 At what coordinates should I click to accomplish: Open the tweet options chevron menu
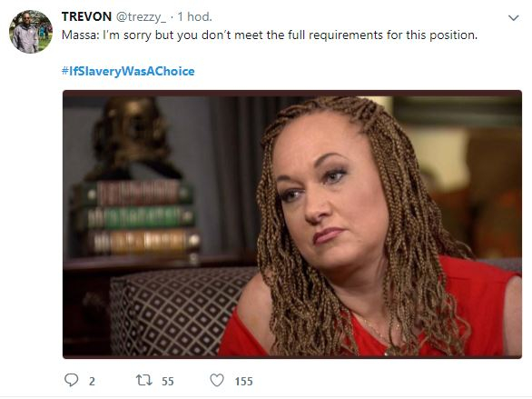(x=514, y=17)
